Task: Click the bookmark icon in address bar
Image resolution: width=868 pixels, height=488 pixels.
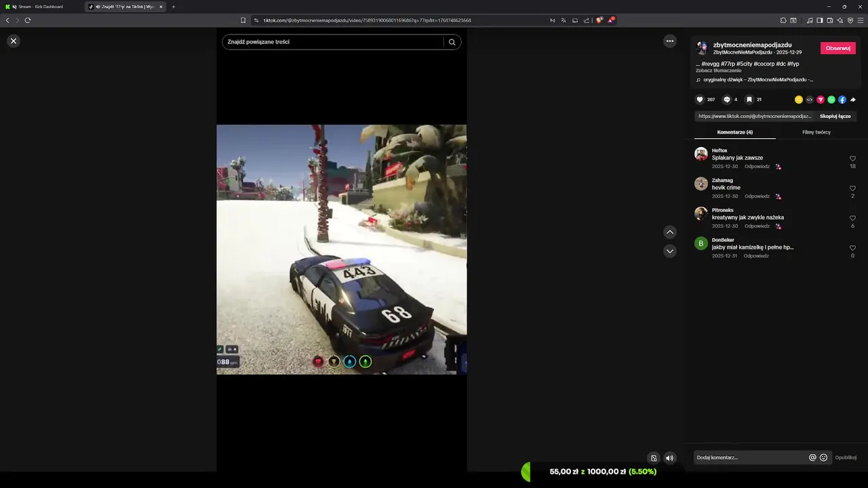Action: [243, 20]
